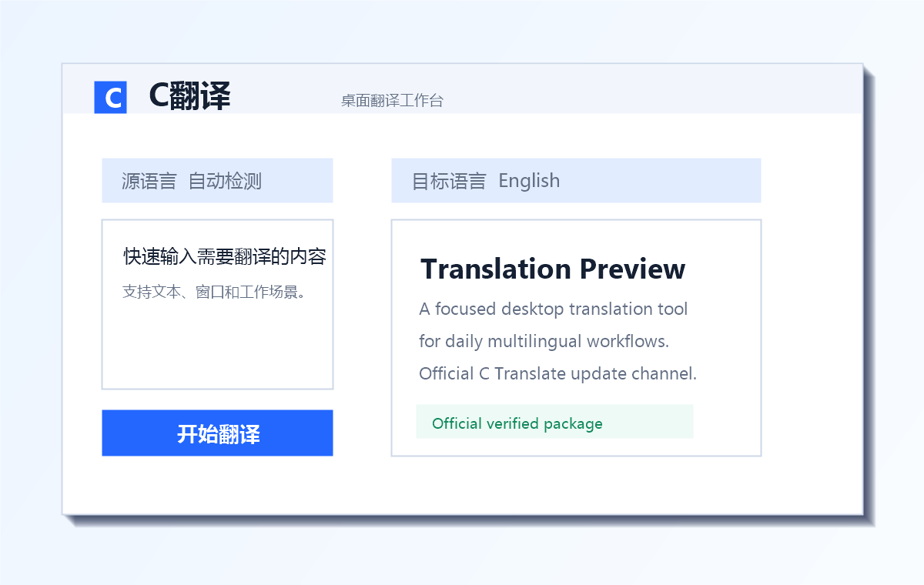Image resolution: width=924 pixels, height=585 pixels.
Task: Click the 'Official C Translate update channel.' line
Action: (x=558, y=374)
